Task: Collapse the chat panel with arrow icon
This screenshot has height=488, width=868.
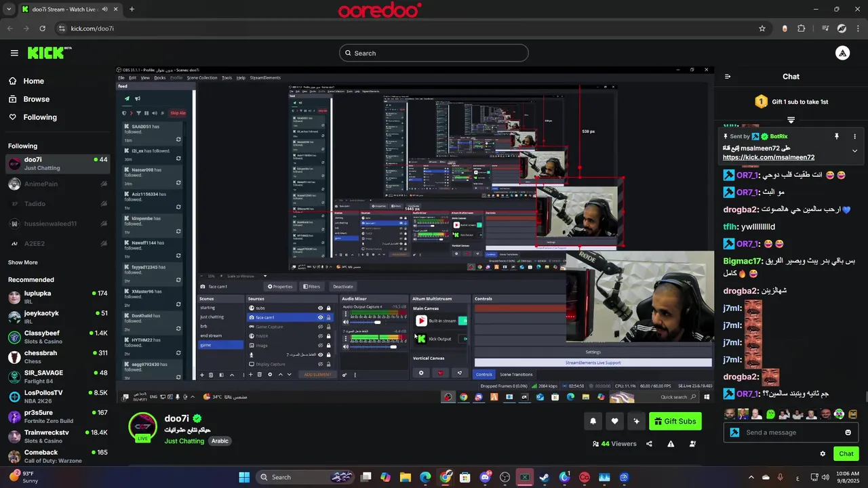Action: tap(728, 77)
